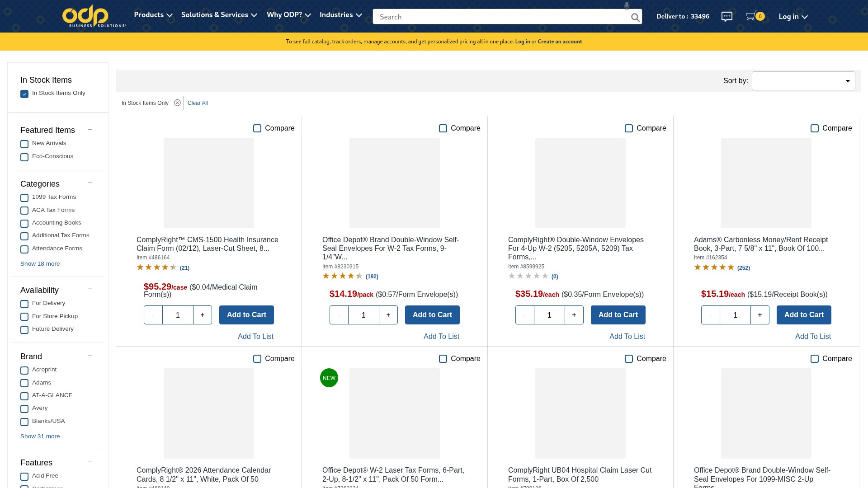This screenshot has height=488, width=868.
Task: Tick the Future Delivery availability option
Action: (x=24, y=330)
